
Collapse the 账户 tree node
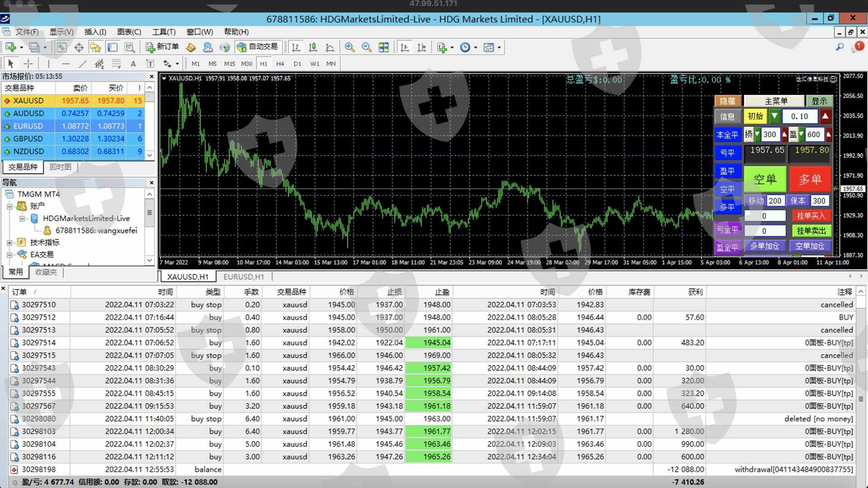coord(9,206)
